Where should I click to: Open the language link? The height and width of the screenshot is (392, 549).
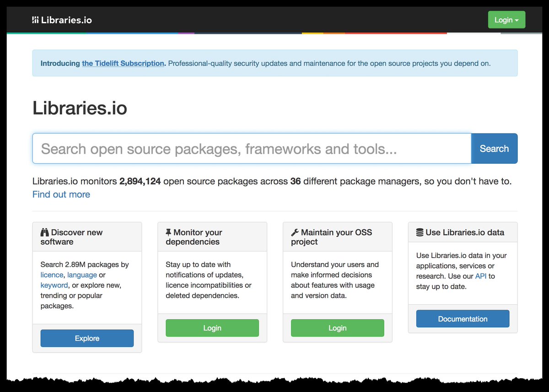[82, 275]
